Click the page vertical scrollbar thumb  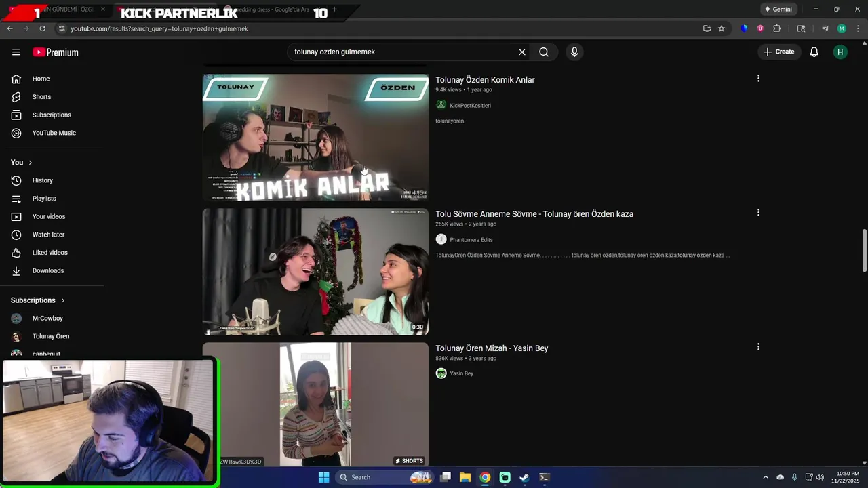(x=864, y=250)
